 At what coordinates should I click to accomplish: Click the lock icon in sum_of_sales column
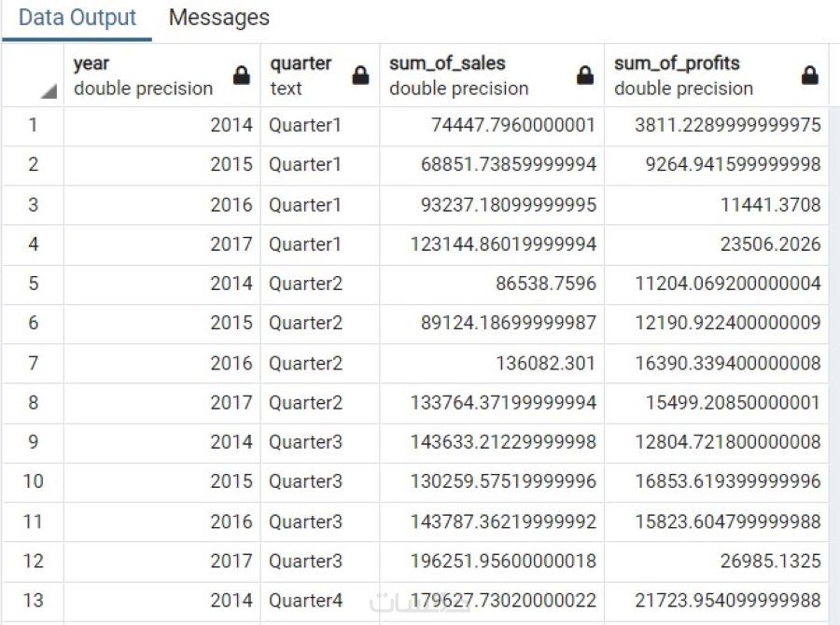coord(585,76)
